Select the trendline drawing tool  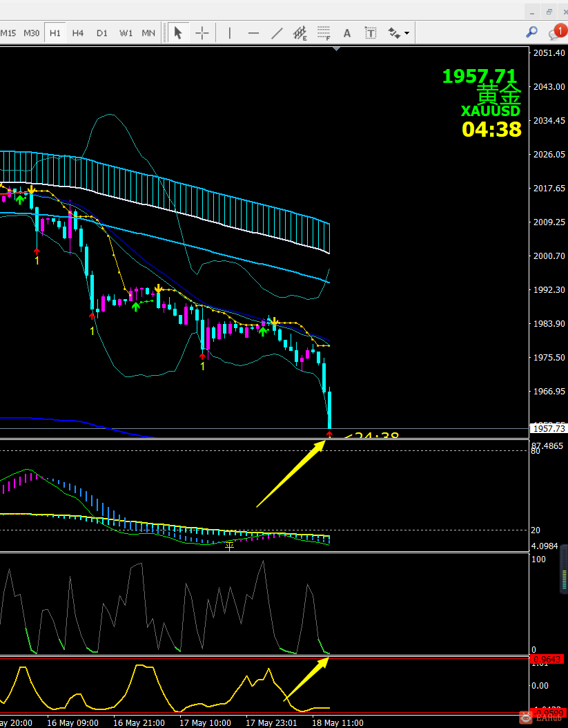(x=277, y=33)
